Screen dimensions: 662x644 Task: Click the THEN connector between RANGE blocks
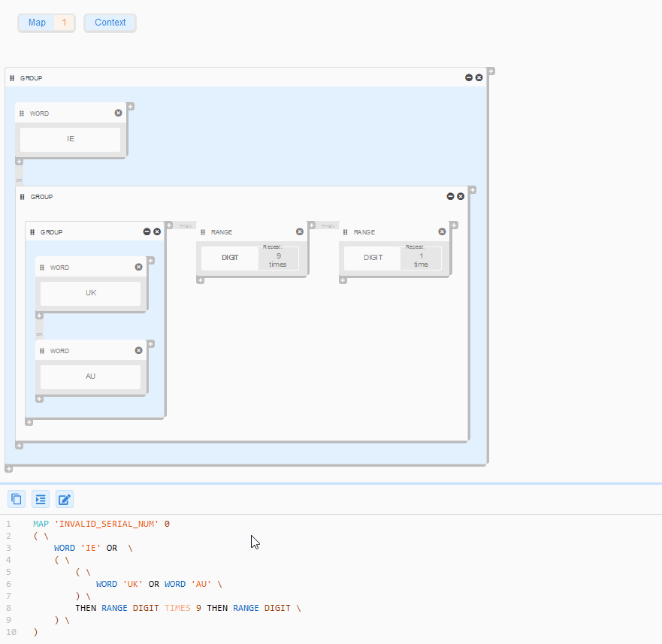tap(328, 226)
